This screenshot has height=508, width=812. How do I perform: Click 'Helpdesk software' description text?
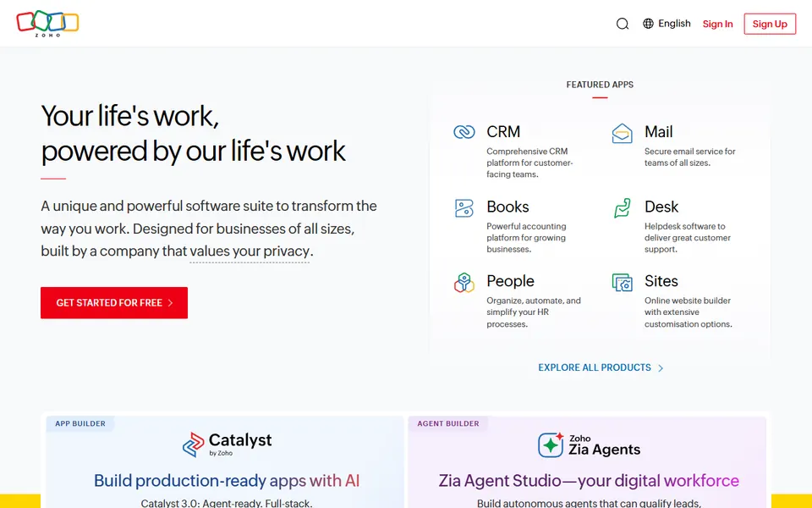click(687, 238)
